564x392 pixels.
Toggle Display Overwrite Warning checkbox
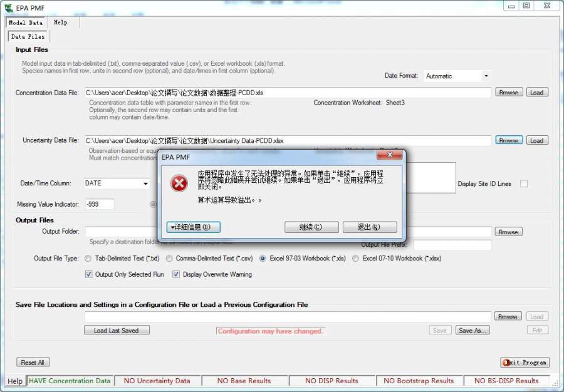(176, 274)
